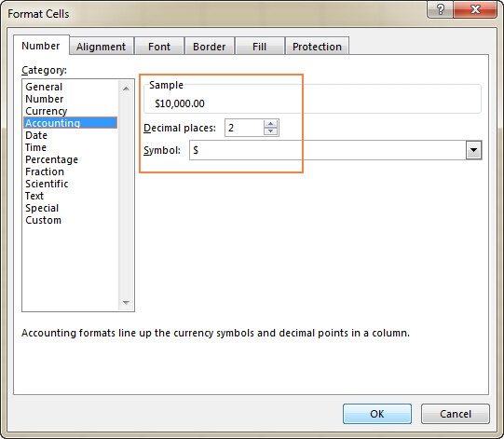Decrease decimal places with down arrow
The image size is (504, 439).
click(x=271, y=131)
